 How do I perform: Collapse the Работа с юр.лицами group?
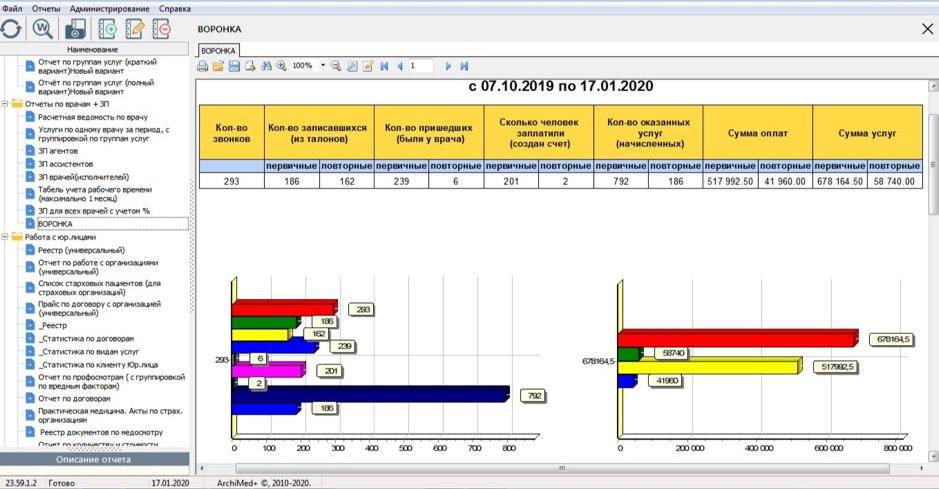(5, 237)
